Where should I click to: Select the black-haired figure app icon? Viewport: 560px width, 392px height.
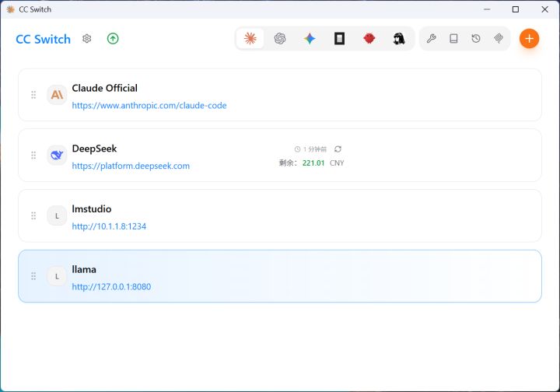tap(399, 38)
